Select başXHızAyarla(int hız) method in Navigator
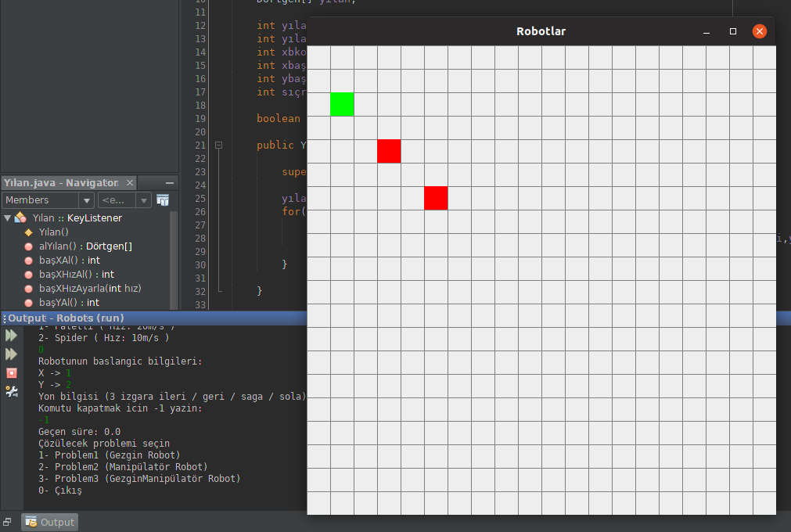Screen dimensions: 791x532 pyautogui.click(x=90, y=289)
